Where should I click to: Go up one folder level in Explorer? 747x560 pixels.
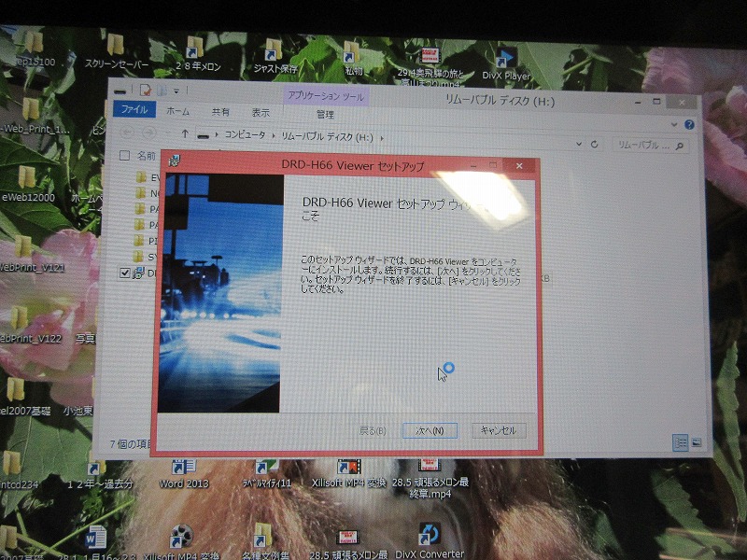[185, 133]
